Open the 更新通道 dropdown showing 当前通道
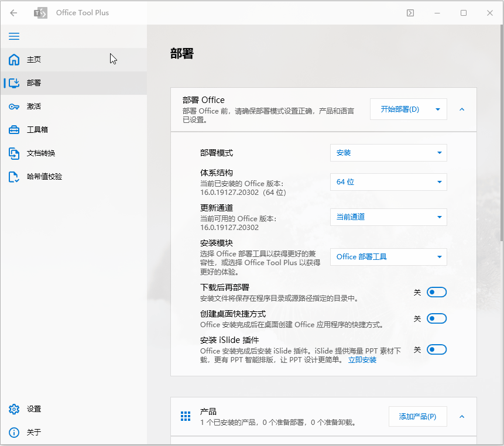This screenshot has width=504, height=446. [388, 217]
